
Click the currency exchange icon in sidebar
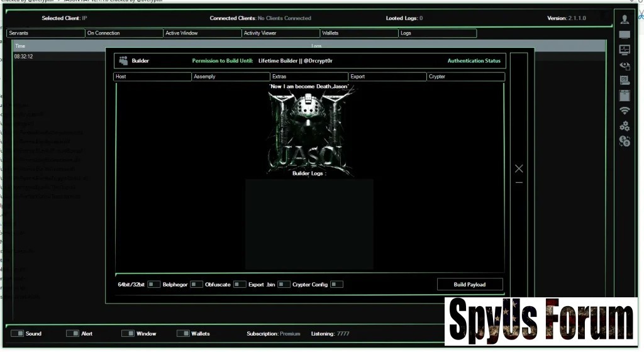[624, 142]
